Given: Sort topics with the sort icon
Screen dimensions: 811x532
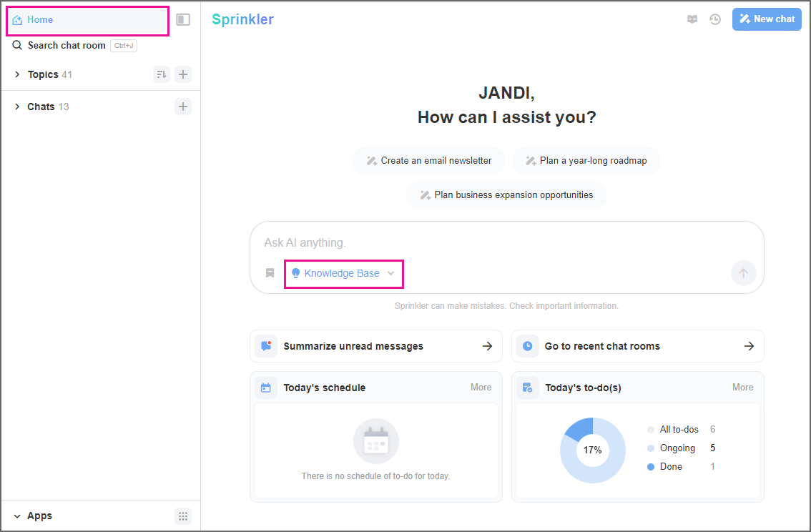Looking at the screenshot, I should click(x=162, y=74).
